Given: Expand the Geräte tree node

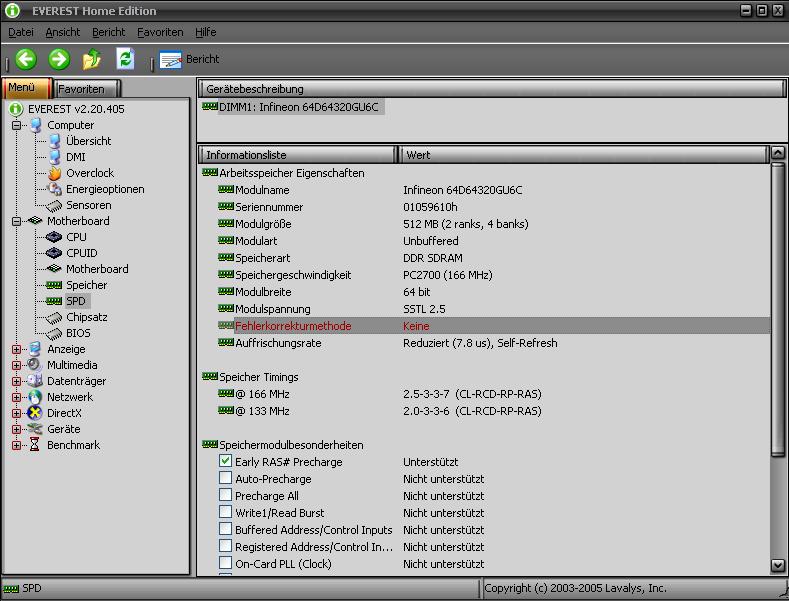Looking at the screenshot, I should click(x=17, y=429).
